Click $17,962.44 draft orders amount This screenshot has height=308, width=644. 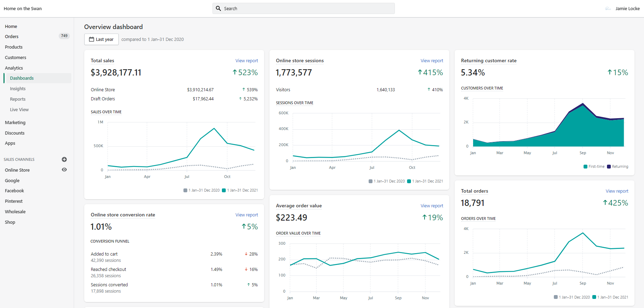tap(203, 99)
